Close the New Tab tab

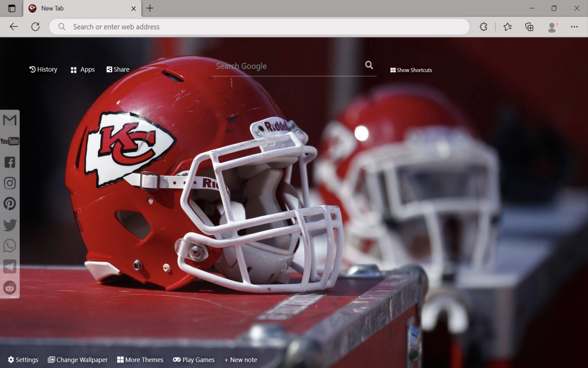point(134,8)
